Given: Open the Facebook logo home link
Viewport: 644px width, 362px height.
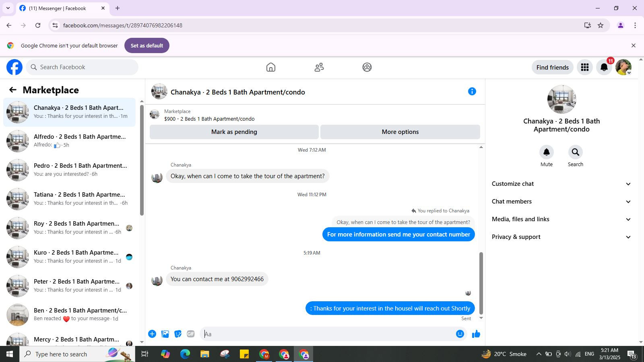Looking at the screenshot, I should (14, 67).
